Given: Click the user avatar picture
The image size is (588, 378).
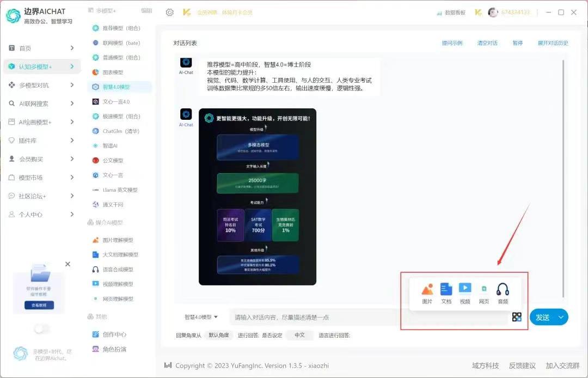Looking at the screenshot, I should (x=493, y=13).
